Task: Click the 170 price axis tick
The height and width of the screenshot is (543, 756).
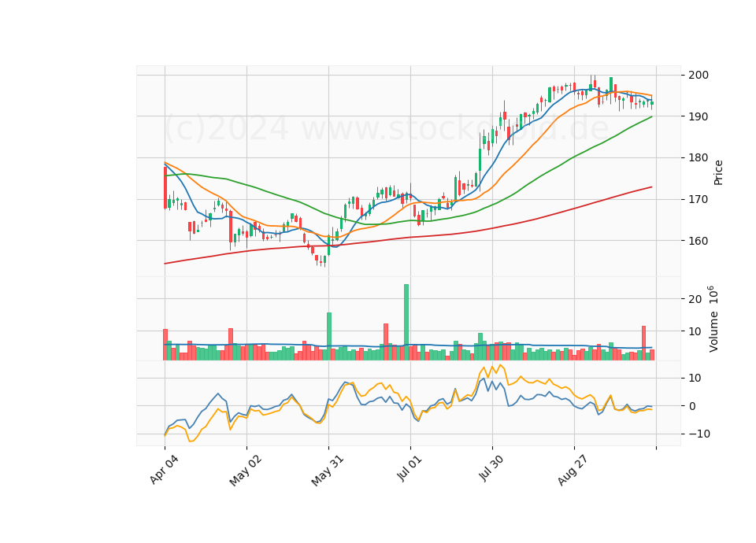Action: coord(699,199)
